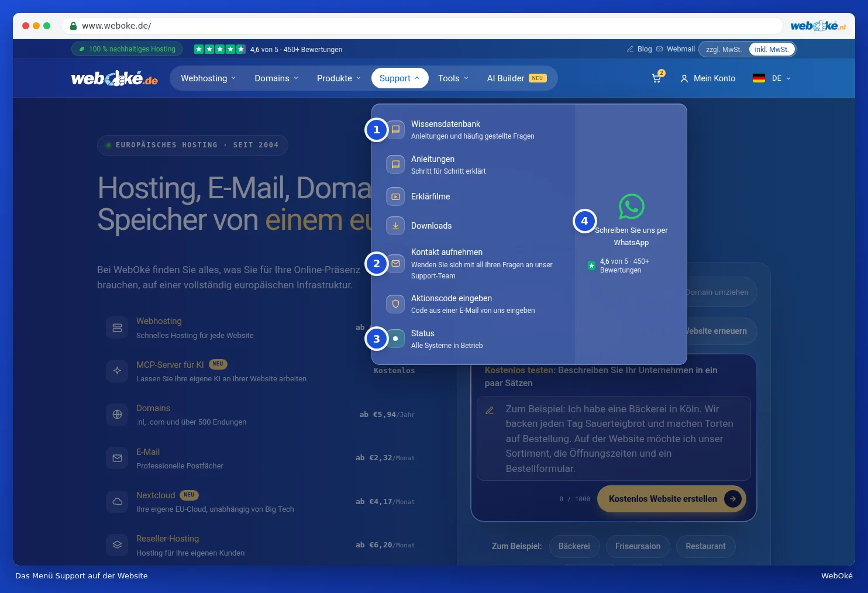This screenshot has height=593, width=868.
Task: Click the Kontakt aufnehmen envelope icon
Action: click(x=395, y=263)
